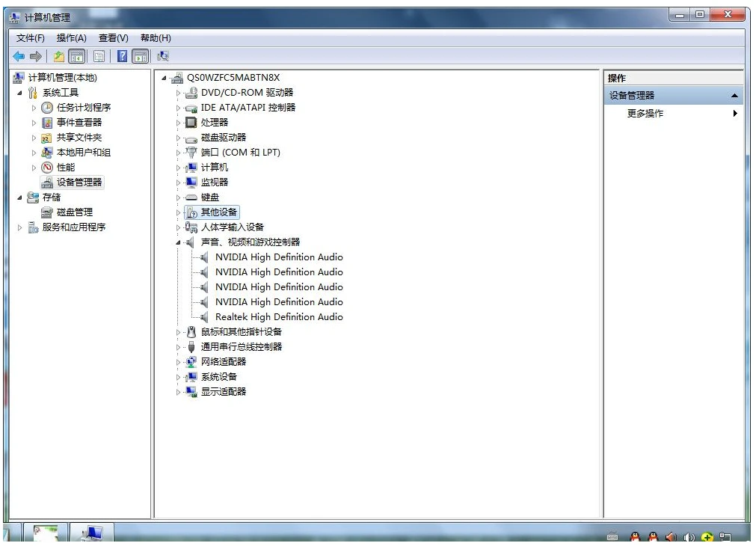756x546 pixels.
Task: Select the 系统设备 category
Action: pyautogui.click(x=219, y=377)
